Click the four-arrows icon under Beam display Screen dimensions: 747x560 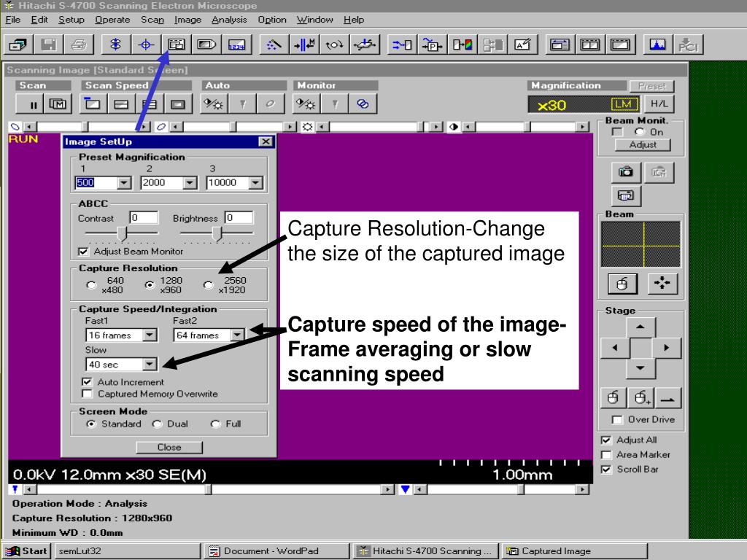pyautogui.click(x=662, y=284)
